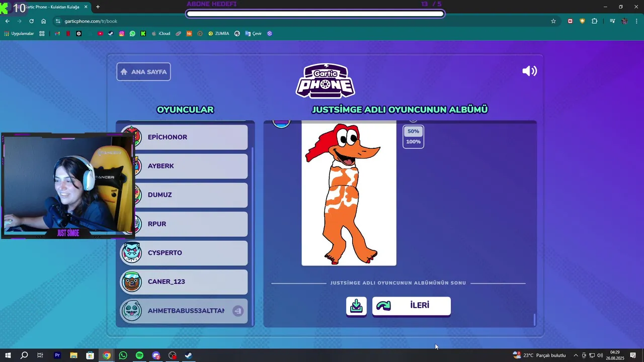Viewport: 644px width, 362px height.
Task: Open the iCloud bookmark
Action: pos(161,34)
